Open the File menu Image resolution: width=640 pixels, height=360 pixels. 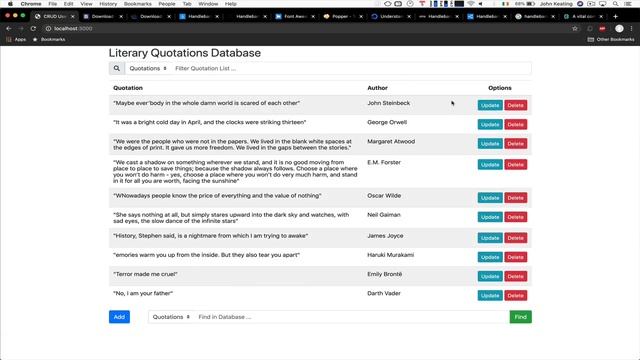click(53, 4)
